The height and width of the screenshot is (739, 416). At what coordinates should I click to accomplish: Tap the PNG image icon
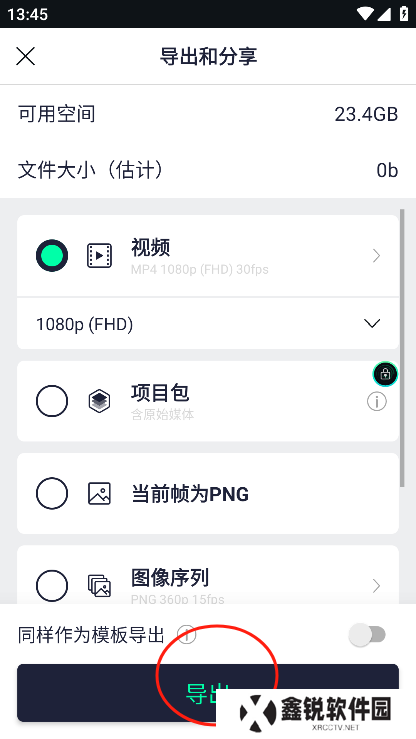click(99, 493)
